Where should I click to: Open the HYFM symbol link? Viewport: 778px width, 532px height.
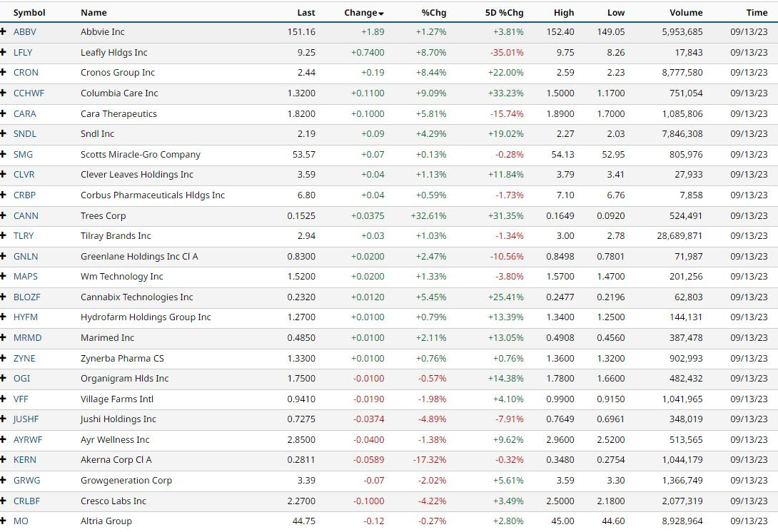(25, 317)
